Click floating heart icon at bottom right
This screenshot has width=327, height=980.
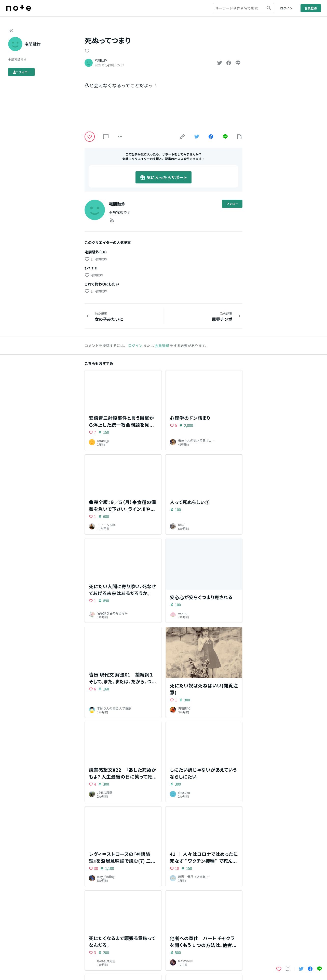[x=279, y=969]
